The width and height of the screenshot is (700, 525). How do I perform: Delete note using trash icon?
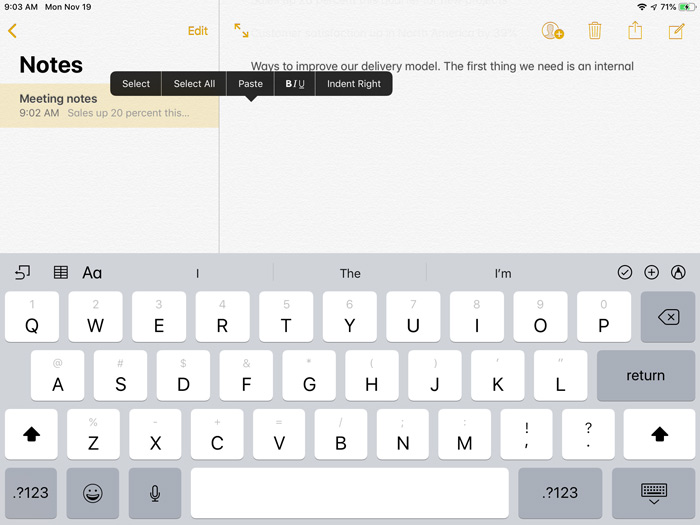pos(595,31)
